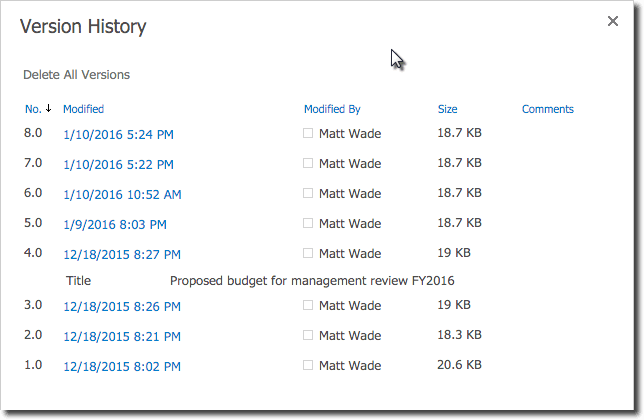
Task: Click the Size column header
Action: pyautogui.click(x=447, y=109)
